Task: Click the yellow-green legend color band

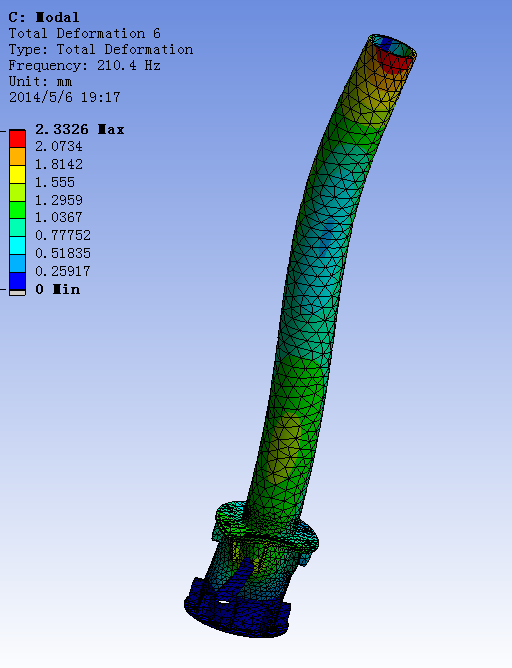Action: point(17,193)
